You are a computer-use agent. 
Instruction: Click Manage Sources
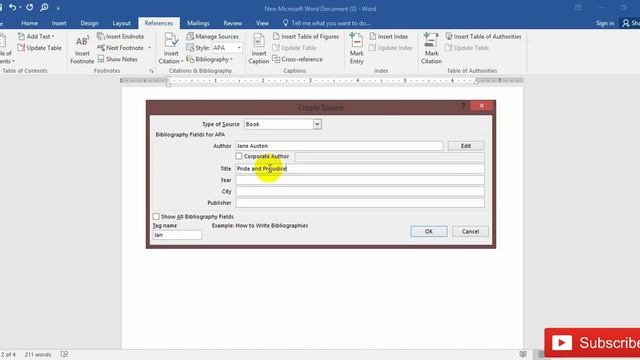click(213, 36)
